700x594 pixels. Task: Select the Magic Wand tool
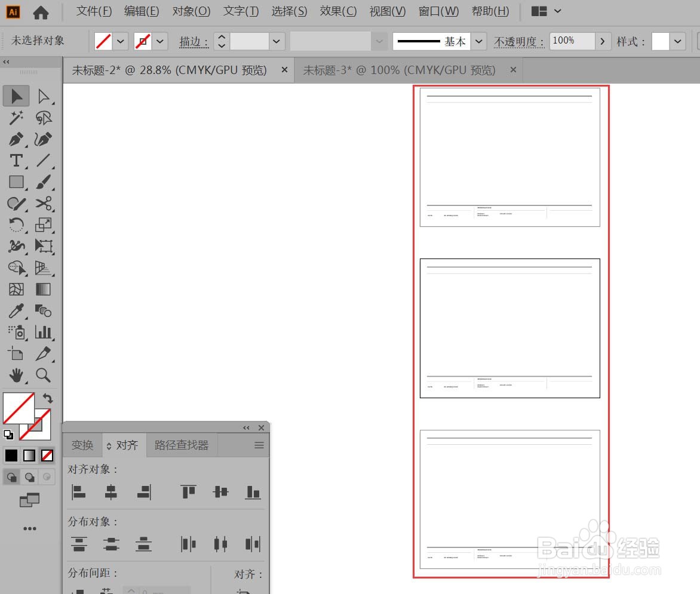click(x=17, y=118)
